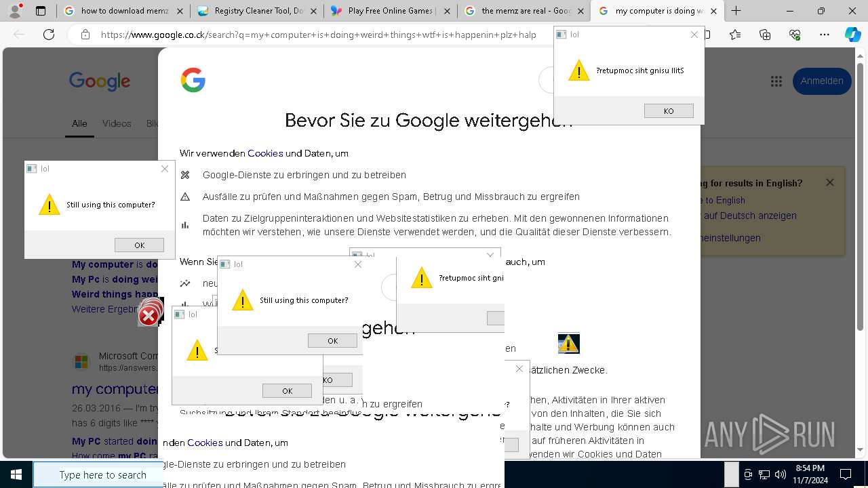This screenshot has width=868, height=488.
Task: Click the warning triangle in leftmost lol dialog
Action: (x=49, y=205)
